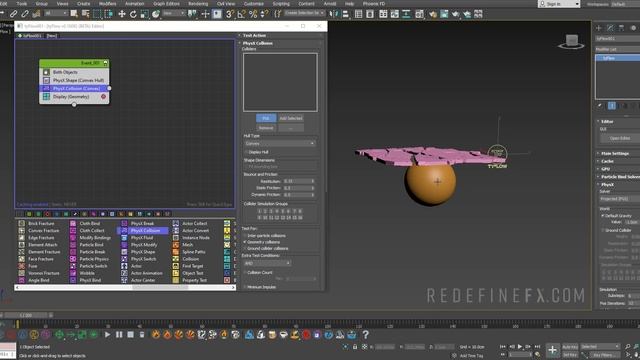The width and height of the screenshot is (640, 360).
Task: Click the question mark help icon
Action: (365, 335)
